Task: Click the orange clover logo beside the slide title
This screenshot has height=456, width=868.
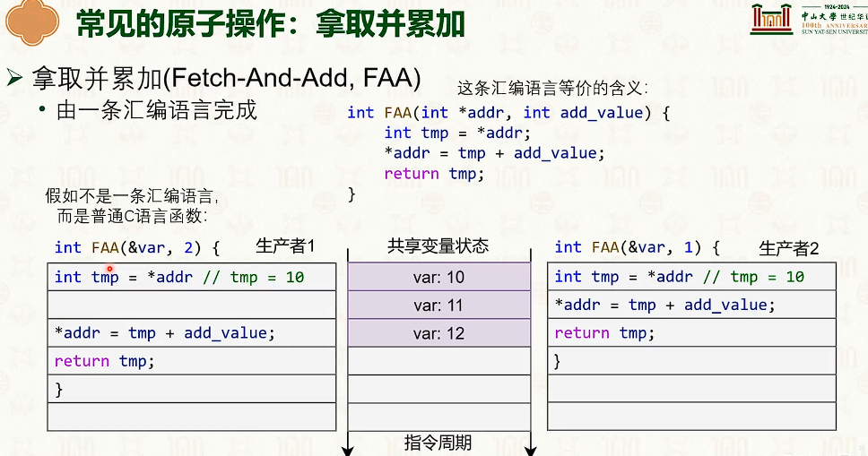Action: [32, 22]
